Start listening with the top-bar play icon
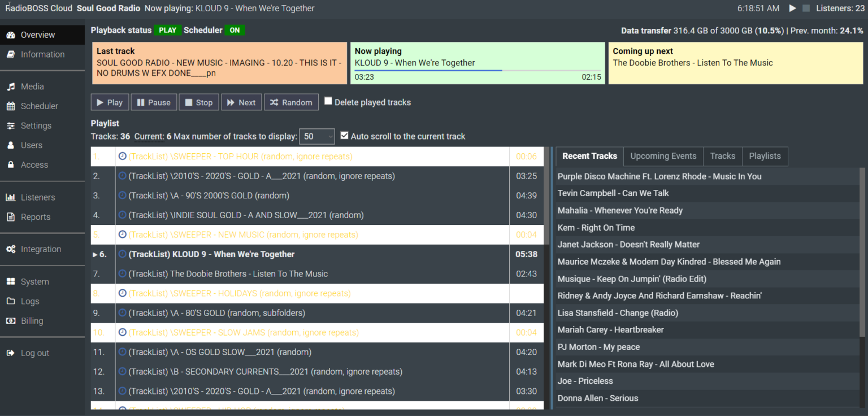 point(792,8)
